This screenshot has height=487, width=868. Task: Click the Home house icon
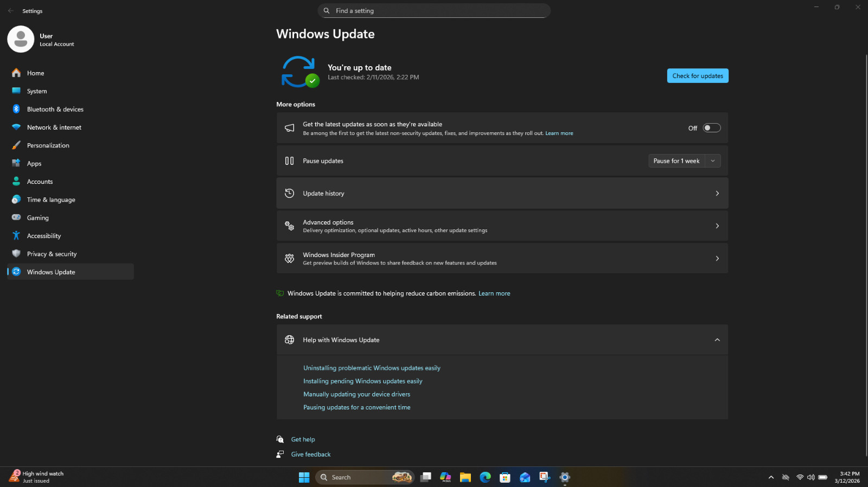coord(16,73)
